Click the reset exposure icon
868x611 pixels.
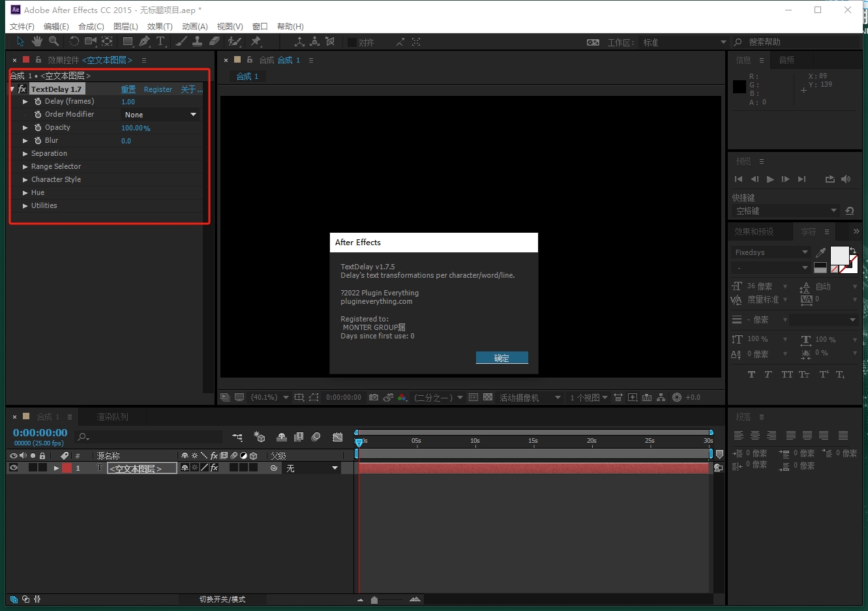click(677, 397)
